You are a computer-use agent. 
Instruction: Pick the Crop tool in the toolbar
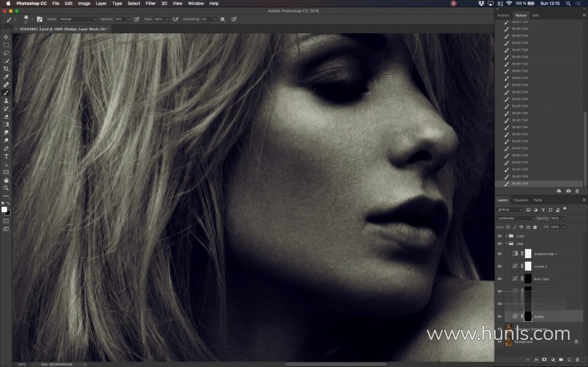(x=6, y=69)
